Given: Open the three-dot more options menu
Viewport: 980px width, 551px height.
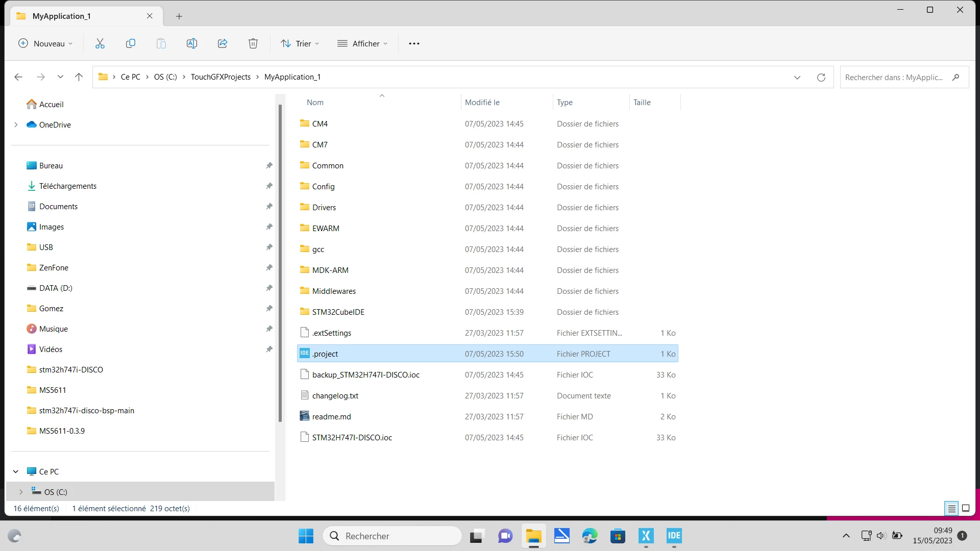Looking at the screenshot, I should click(x=414, y=43).
